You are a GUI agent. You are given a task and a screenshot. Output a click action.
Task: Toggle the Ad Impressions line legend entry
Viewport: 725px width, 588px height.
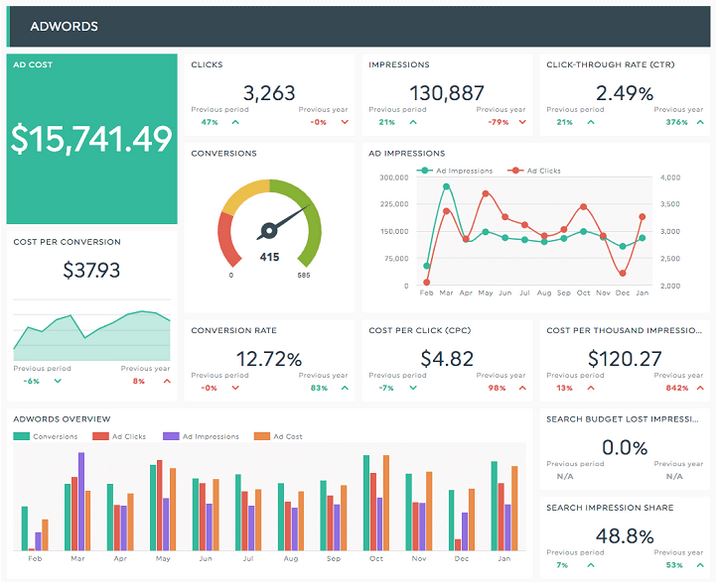455,171
